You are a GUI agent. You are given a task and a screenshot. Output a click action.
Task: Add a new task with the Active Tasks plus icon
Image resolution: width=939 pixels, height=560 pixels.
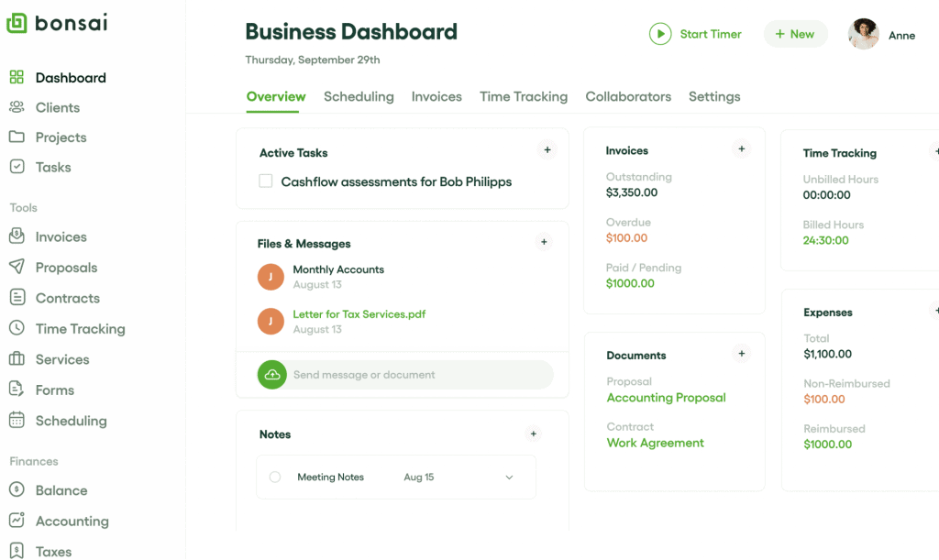[547, 149]
